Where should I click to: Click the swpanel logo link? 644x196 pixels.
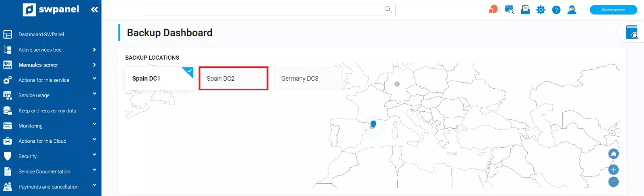pyautogui.click(x=51, y=10)
